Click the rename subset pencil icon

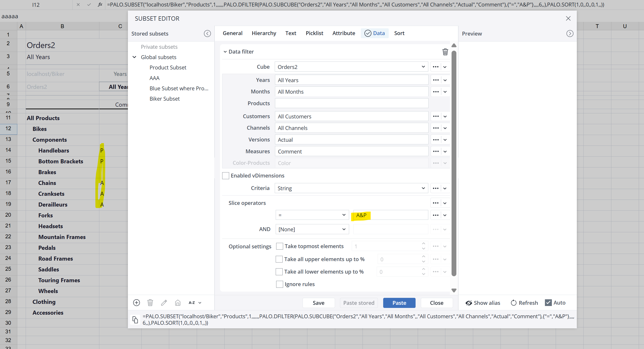tap(164, 303)
